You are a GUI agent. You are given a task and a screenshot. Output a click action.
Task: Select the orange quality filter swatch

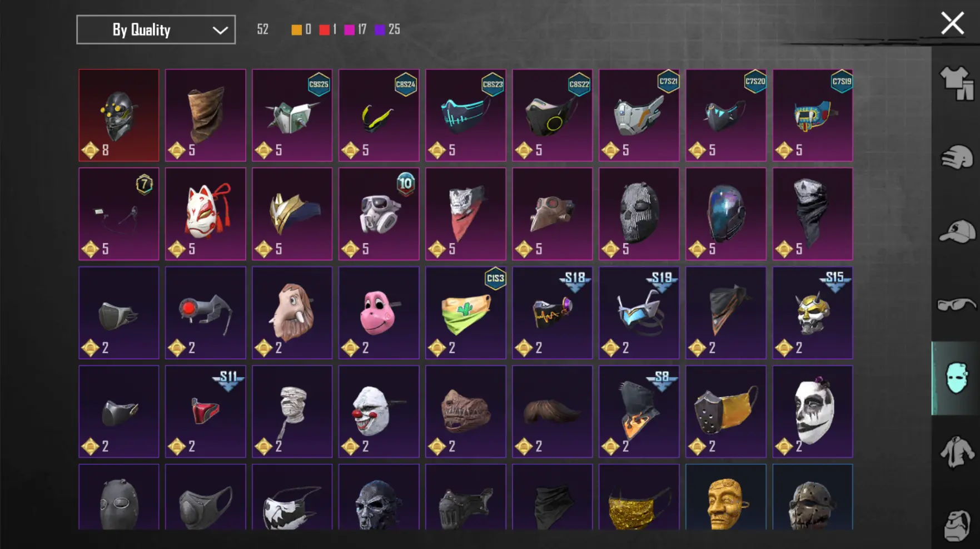(296, 29)
